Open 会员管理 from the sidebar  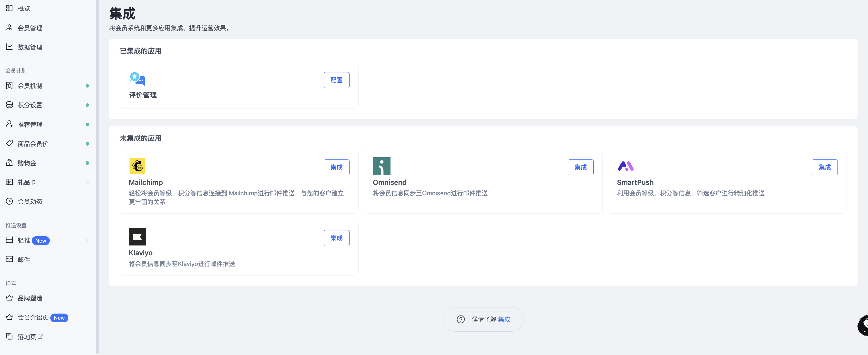[x=30, y=28]
